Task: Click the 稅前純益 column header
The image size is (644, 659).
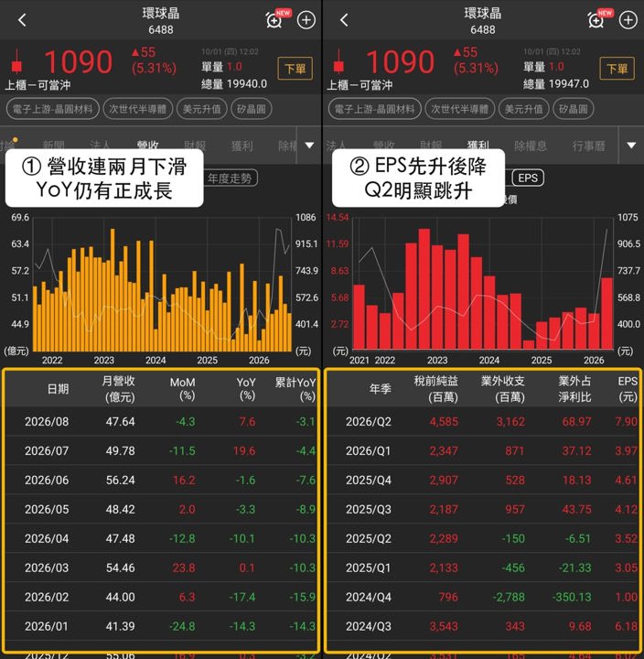Action: coord(436,388)
